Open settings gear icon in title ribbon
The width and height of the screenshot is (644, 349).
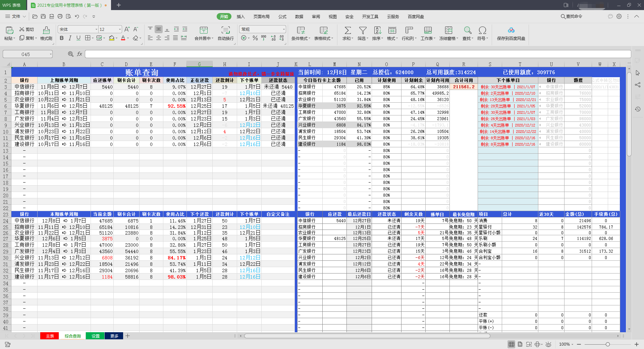(619, 16)
